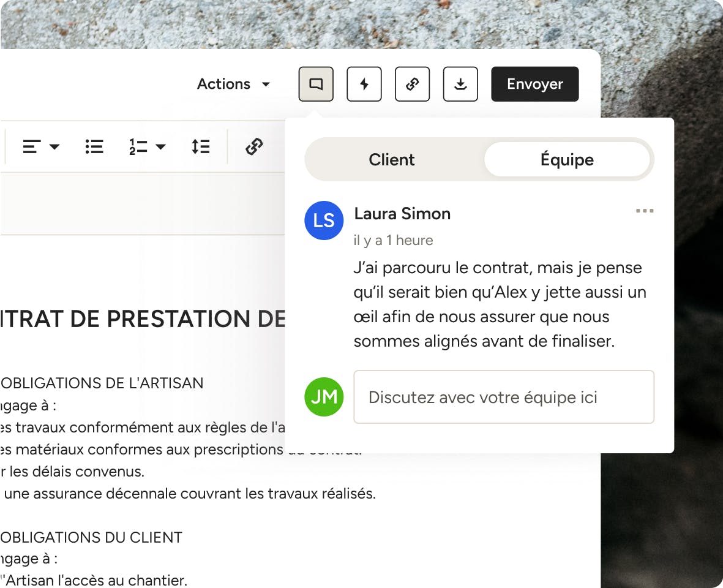Click Laura Simon's LS avatar
Image resolution: width=723 pixels, height=588 pixels.
click(x=324, y=221)
